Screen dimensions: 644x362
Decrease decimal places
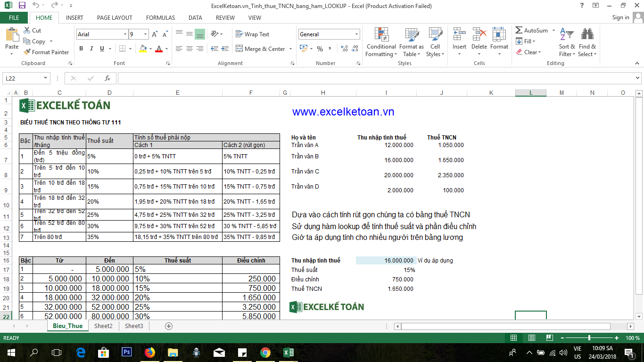[355, 49]
